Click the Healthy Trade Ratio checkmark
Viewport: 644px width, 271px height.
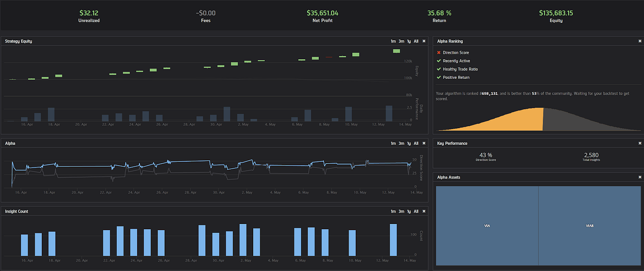[439, 69]
